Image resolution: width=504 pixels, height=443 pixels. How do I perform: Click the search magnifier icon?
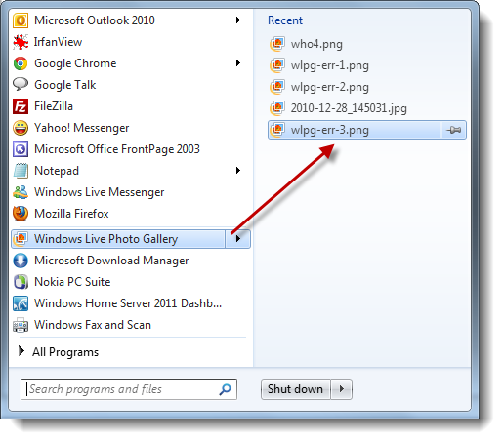225,389
